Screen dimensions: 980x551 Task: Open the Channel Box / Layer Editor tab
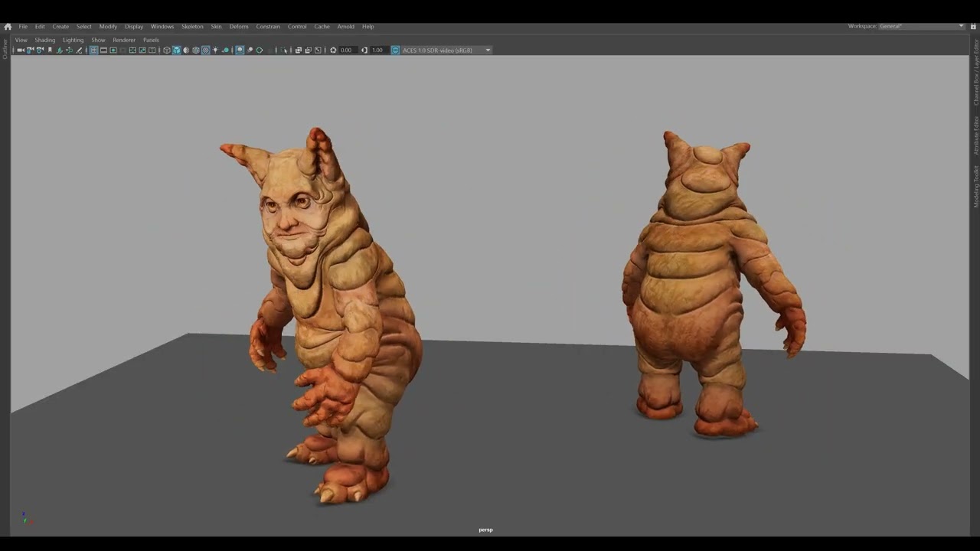975,72
